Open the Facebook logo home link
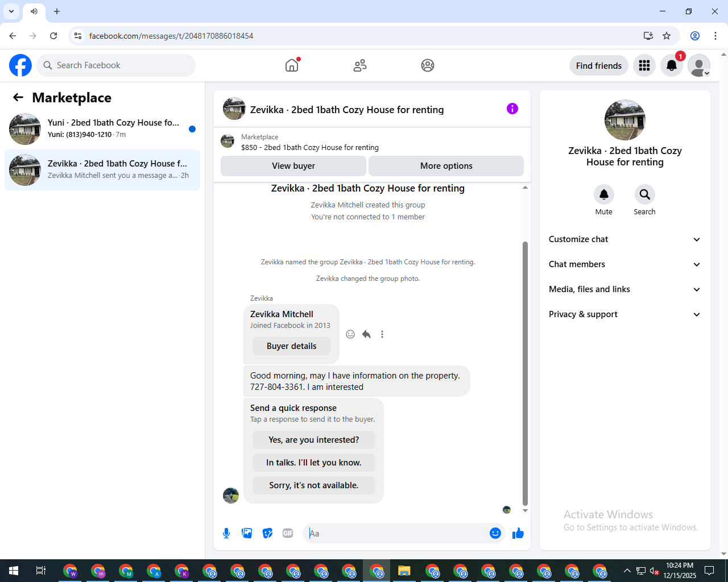The width and height of the screenshot is (728, 582). tap(20, 65)
